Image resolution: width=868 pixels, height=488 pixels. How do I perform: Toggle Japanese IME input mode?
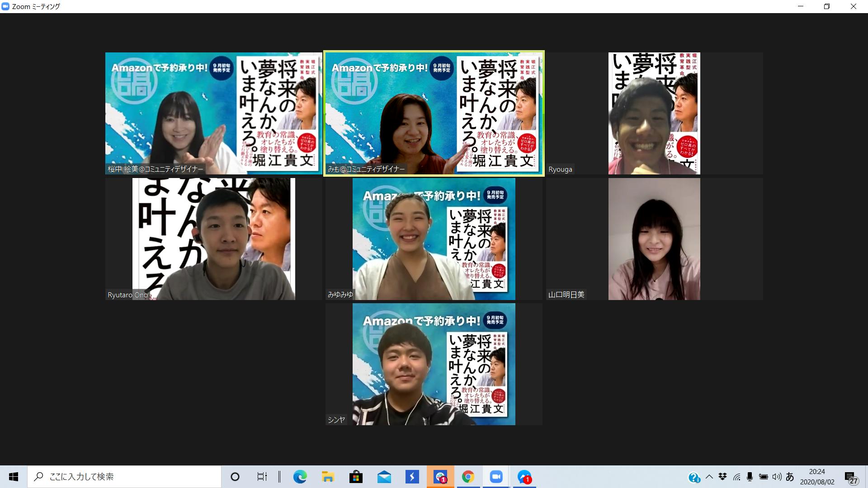coord(790,477)
